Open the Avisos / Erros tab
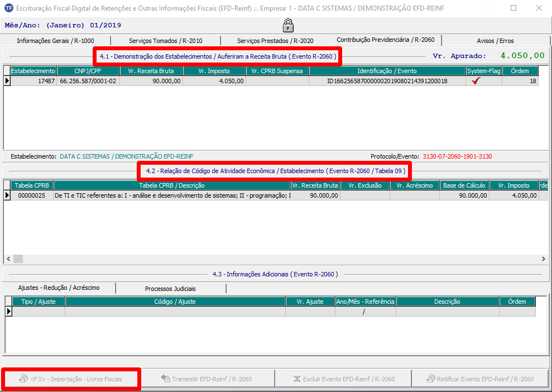This screenshot has width=552, height=392. coord(495,41)
